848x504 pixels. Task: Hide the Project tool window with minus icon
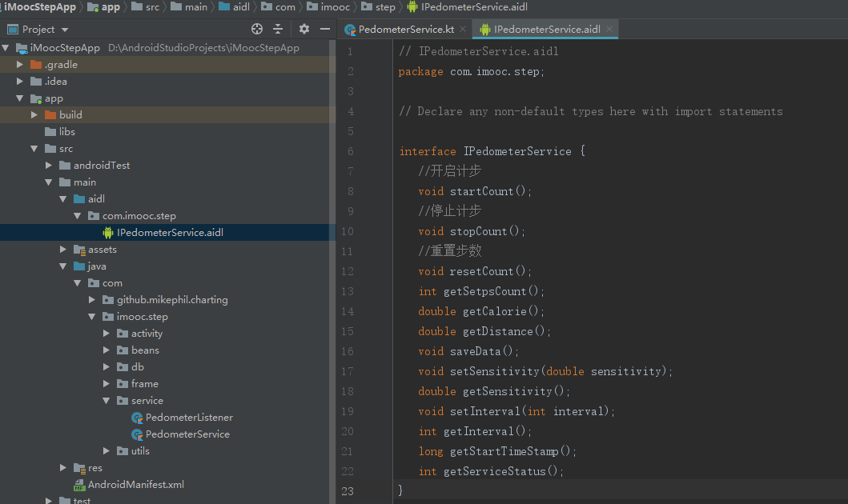pyautogui.click(x=324, y=28)
